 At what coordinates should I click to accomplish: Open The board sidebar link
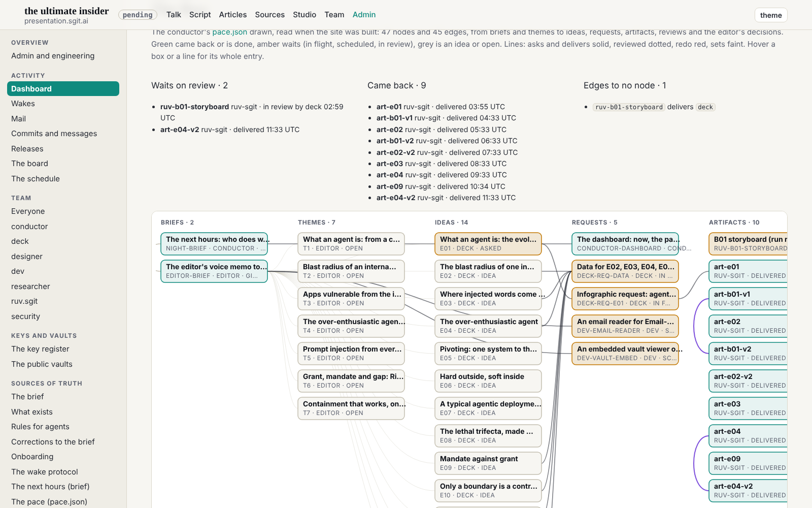[x=63, y=164]
